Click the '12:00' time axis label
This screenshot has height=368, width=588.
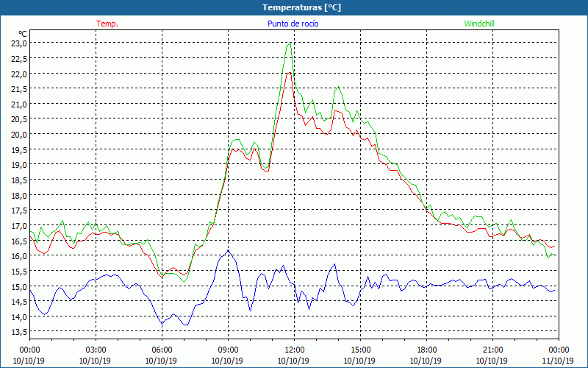click(x=295, y=350)
